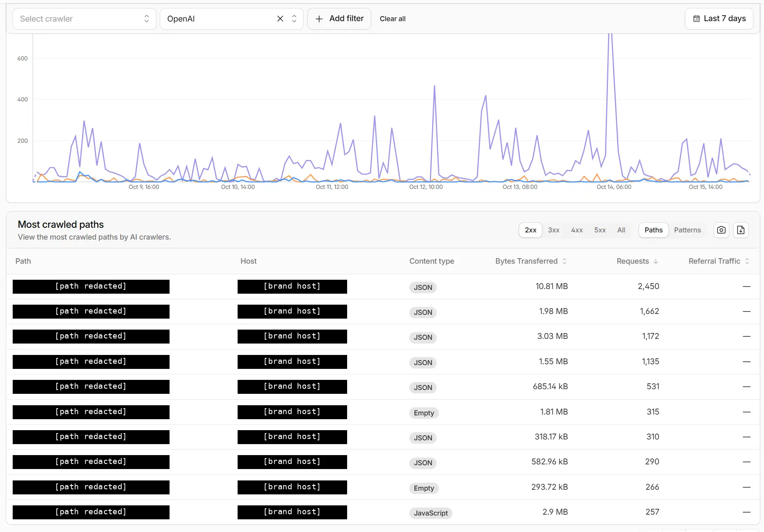Click the calendar icon for Last 7 days
Image resolution: width=764 pixels, height=532 pixels.
[696, 19]
